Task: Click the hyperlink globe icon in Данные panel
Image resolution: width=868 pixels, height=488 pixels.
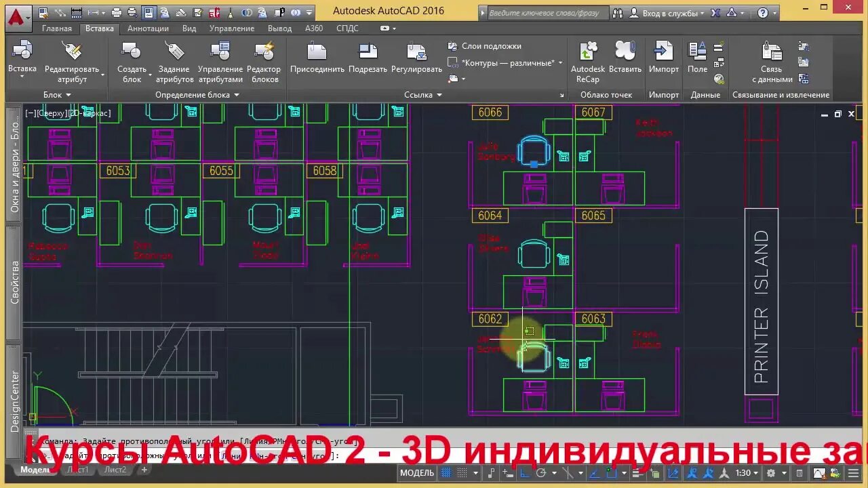Action: click(719, 79)
